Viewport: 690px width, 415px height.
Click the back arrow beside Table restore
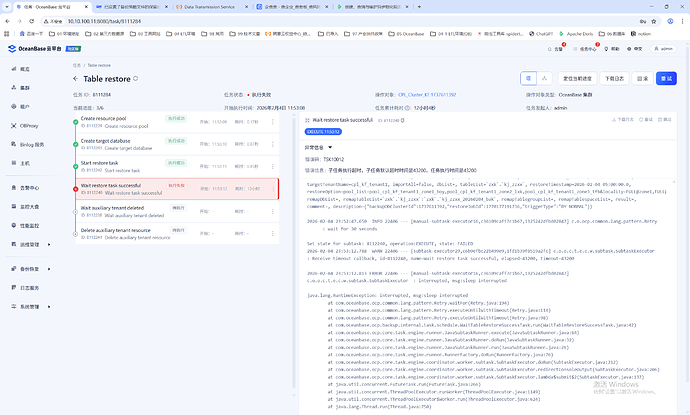click(x=74, y=77)
